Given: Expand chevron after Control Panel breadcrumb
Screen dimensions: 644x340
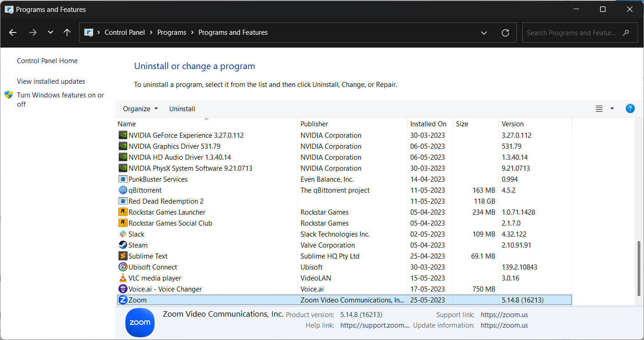Looking at the screenshot, I should 151,32.
